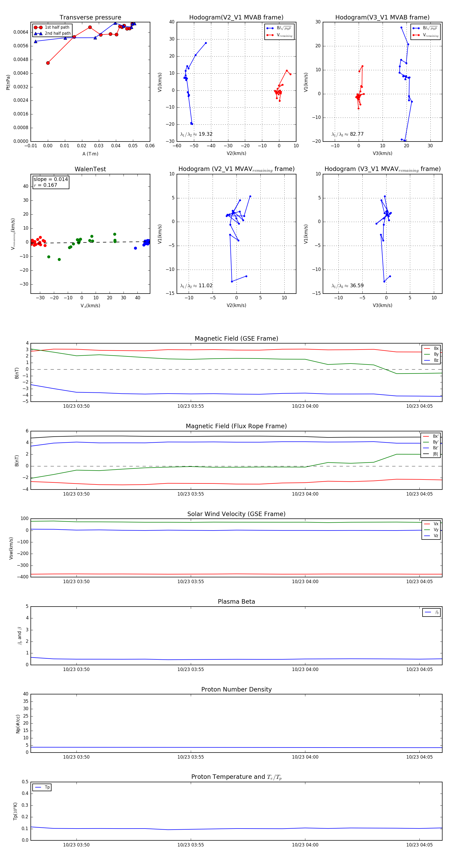
Task: Click the 'βp and β' y-axis label
Action: point(19,636)
